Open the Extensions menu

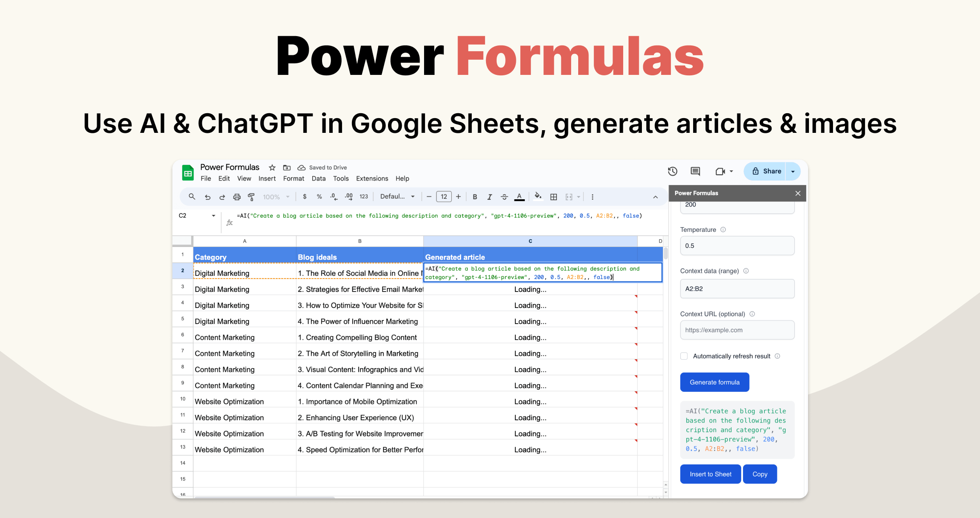[372, 178]
